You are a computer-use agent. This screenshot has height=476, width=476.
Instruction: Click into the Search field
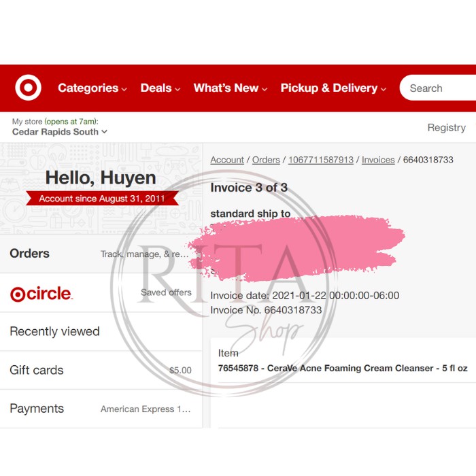point(438,88)
